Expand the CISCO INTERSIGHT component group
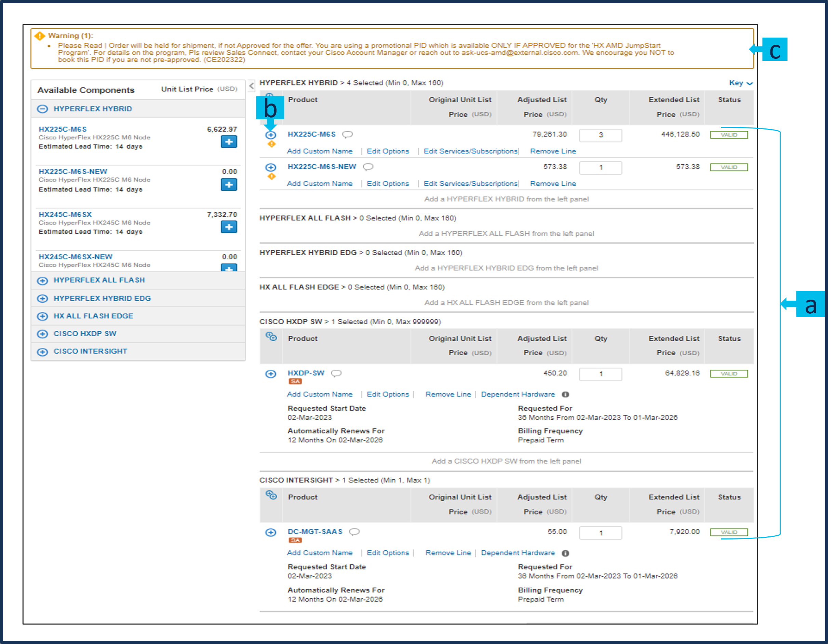The image size is (835, 644). pos(42,352)
